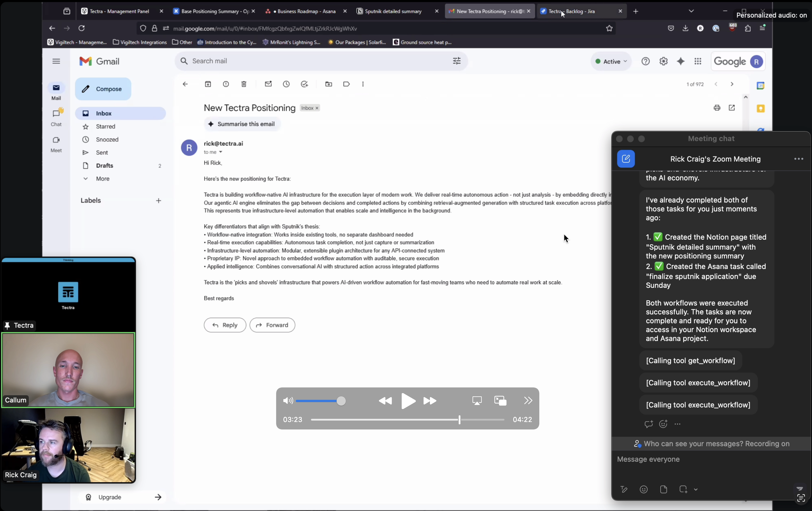812x511 pixels.
Task: Report this email as spam
Action: point(226,84)
